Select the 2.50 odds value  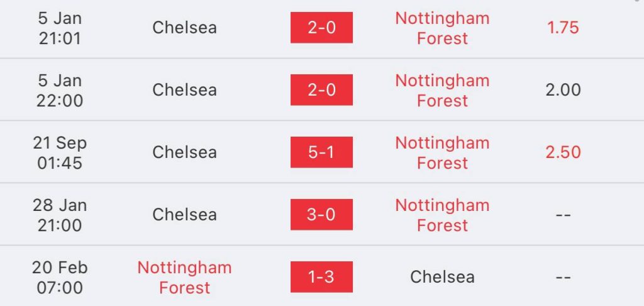[563, 152]
